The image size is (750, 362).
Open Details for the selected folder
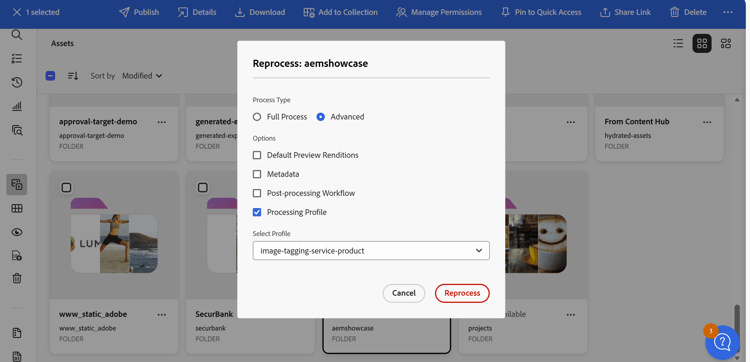[197, 12]
